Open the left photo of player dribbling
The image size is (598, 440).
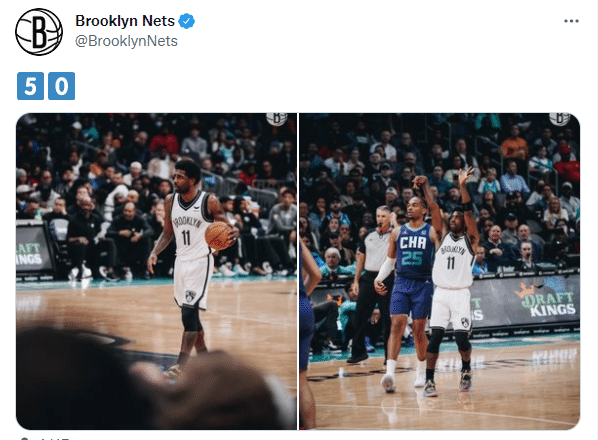tap(156, 271)
